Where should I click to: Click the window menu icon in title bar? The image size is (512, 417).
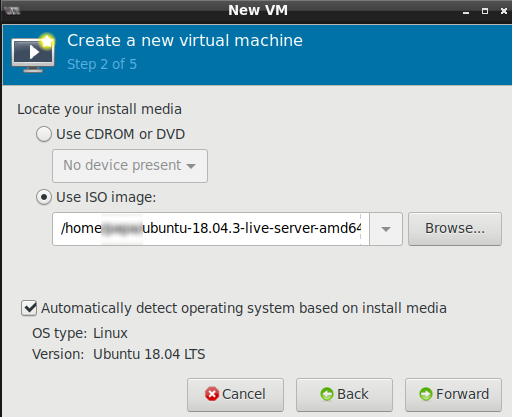[x=13, y=11]
